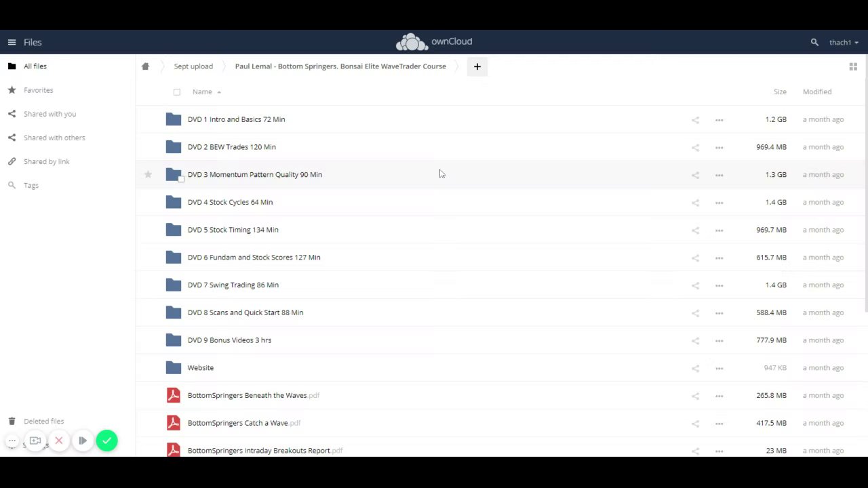Cancel recording with the red X
The width and height of the screenshot is (868, 488).
pos(59,441)
